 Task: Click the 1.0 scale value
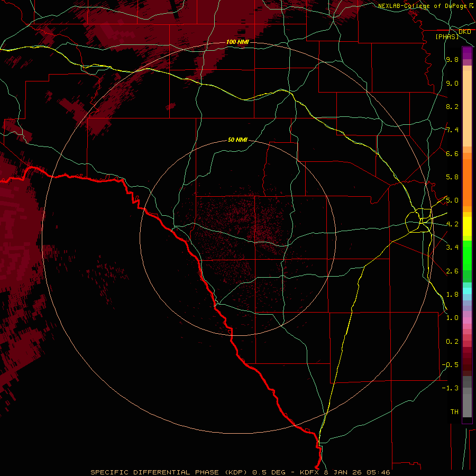coord(452,318)
